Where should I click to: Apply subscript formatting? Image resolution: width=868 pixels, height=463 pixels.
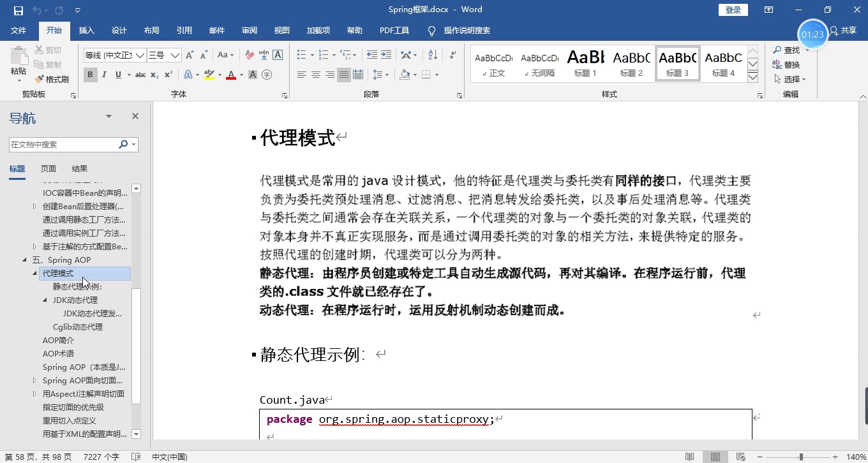point(154,75)
